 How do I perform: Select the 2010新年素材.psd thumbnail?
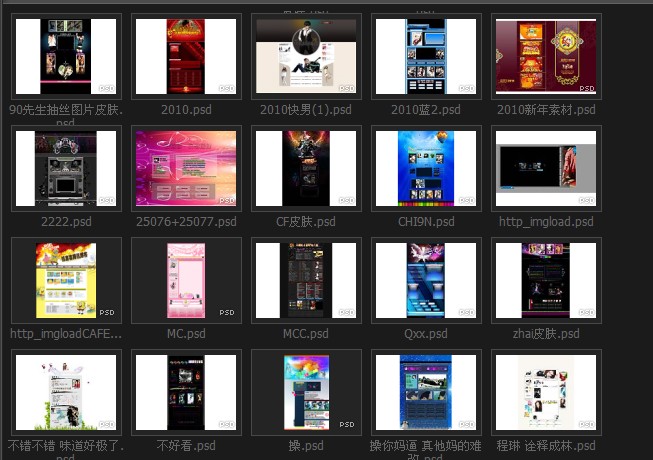pos(546,56)
